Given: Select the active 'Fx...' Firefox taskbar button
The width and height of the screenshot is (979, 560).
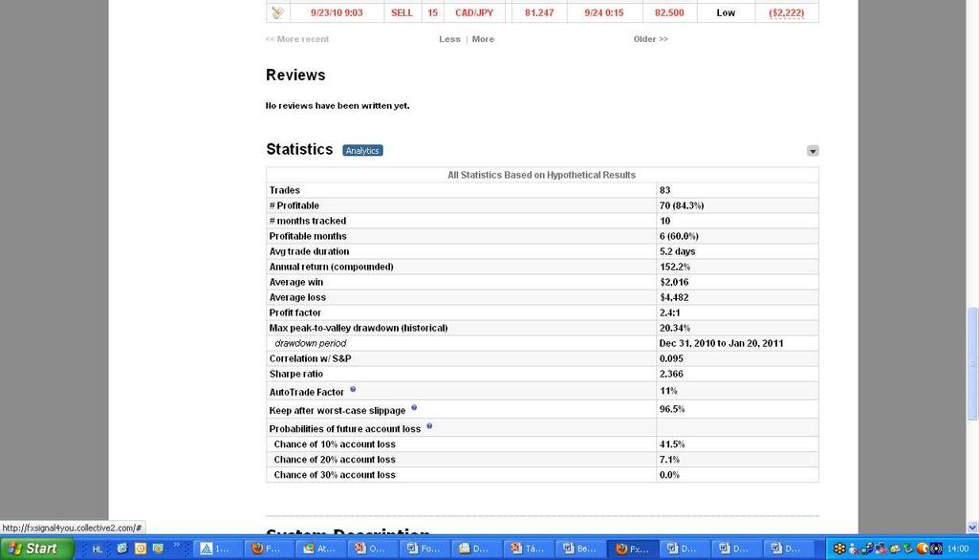Looking at the screenshot, I should pyautogui.click(x=631, y=549).
